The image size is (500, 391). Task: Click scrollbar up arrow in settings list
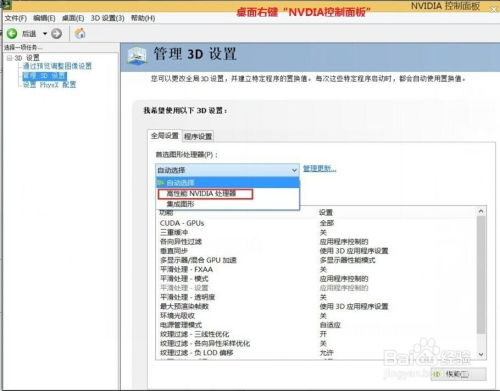pyautogui.click(x=481, y=211)
